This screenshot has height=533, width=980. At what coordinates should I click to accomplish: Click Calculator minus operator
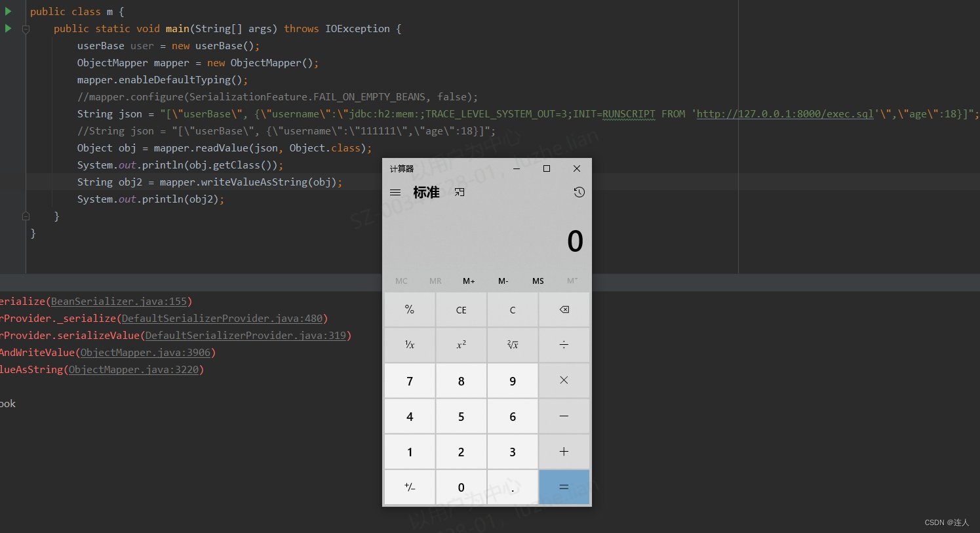564,416
